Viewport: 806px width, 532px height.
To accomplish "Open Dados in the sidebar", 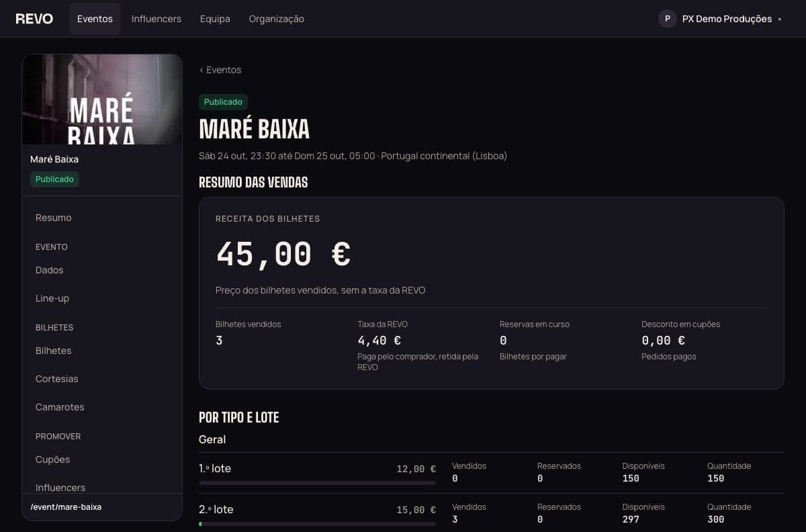I will (102, 270).
